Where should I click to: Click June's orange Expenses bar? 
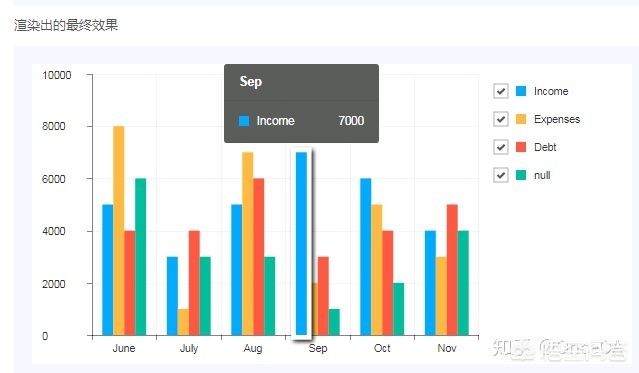coord(119,231)
